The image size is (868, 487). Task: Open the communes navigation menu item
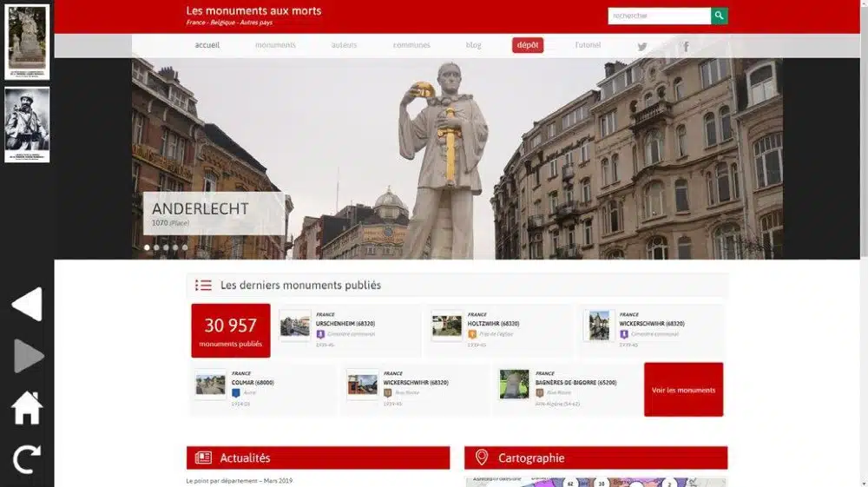pos(411,45)
